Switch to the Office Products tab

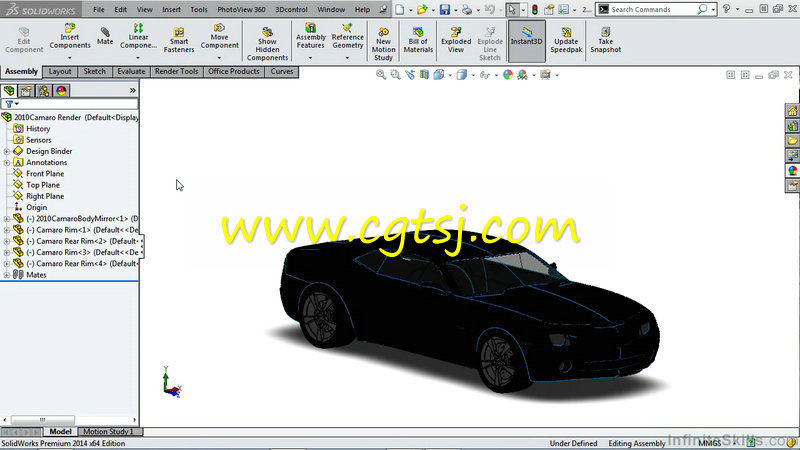[x=234, y=71]
